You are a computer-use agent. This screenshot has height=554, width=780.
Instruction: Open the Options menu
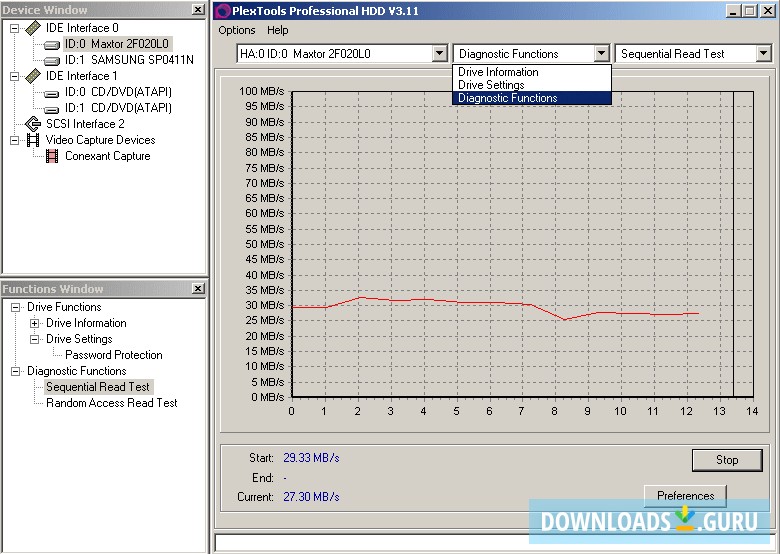coord(236,30)
